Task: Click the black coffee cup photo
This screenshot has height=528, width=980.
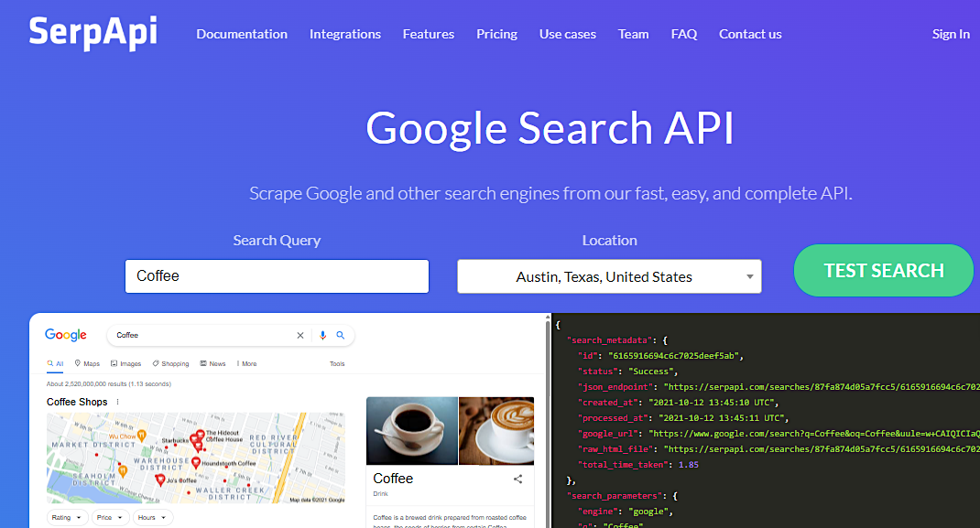Action: pos(412,431)
